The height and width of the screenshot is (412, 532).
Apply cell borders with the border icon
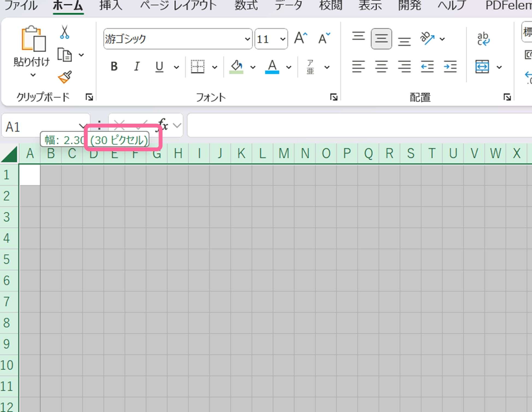197,67
